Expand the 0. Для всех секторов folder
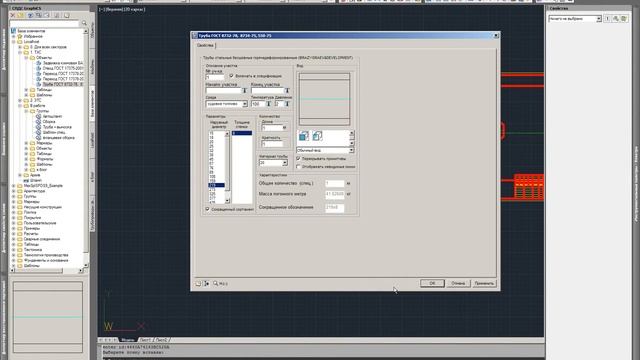 pyautogui.click(x=20, y=47)
